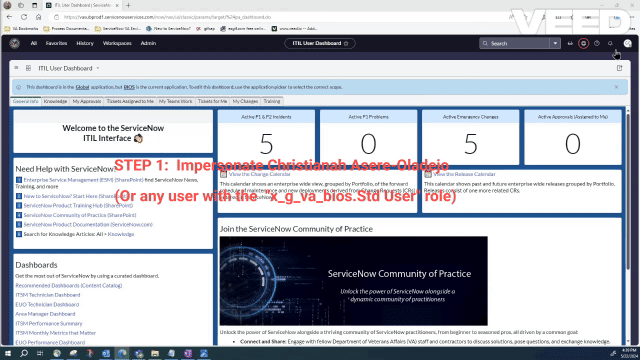This screenshot has width=640, height=360.
Task: Follow the BIOS application link in banner
Action: click(129, 87)
